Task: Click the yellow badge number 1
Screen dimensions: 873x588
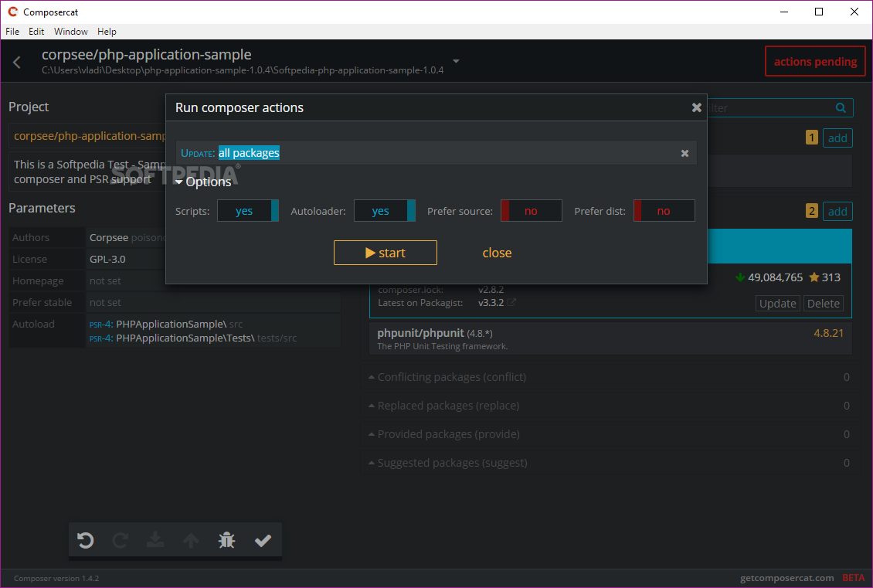Action: (x=812, y=138)
